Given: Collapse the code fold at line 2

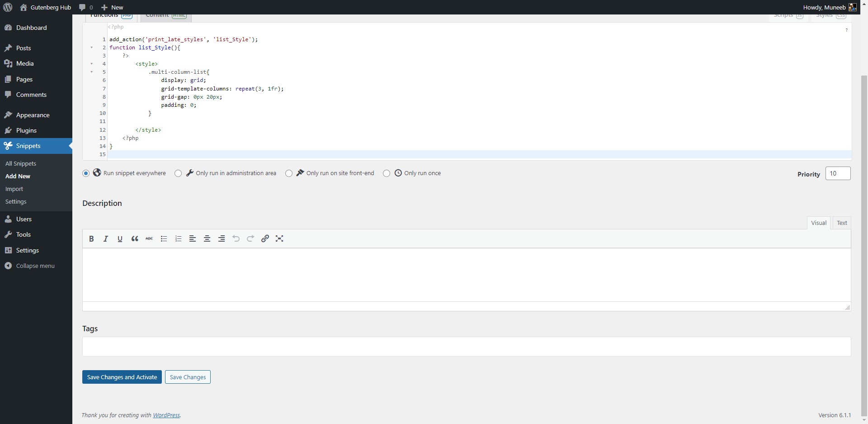Looking at the screenshot, I should click(93, 47).
